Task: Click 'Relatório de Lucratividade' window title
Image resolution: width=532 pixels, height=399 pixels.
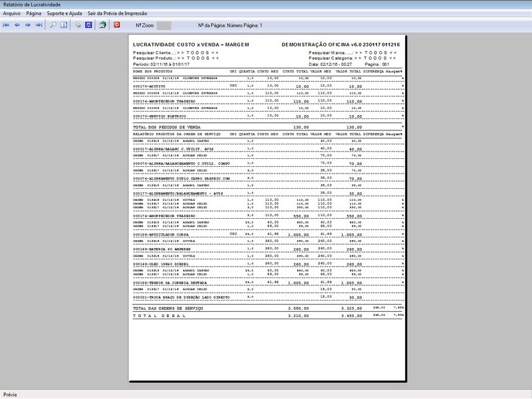Action: point(32,5)
